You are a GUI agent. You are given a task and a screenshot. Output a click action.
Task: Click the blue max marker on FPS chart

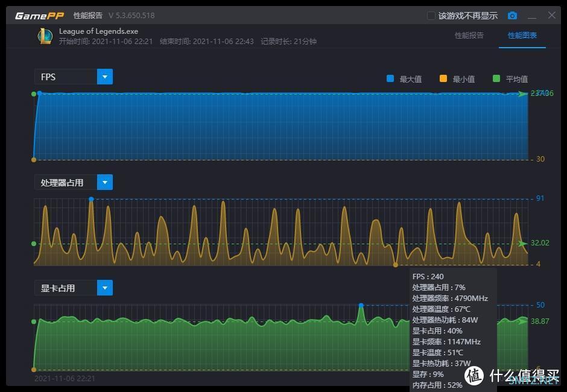tap(39, 93)
